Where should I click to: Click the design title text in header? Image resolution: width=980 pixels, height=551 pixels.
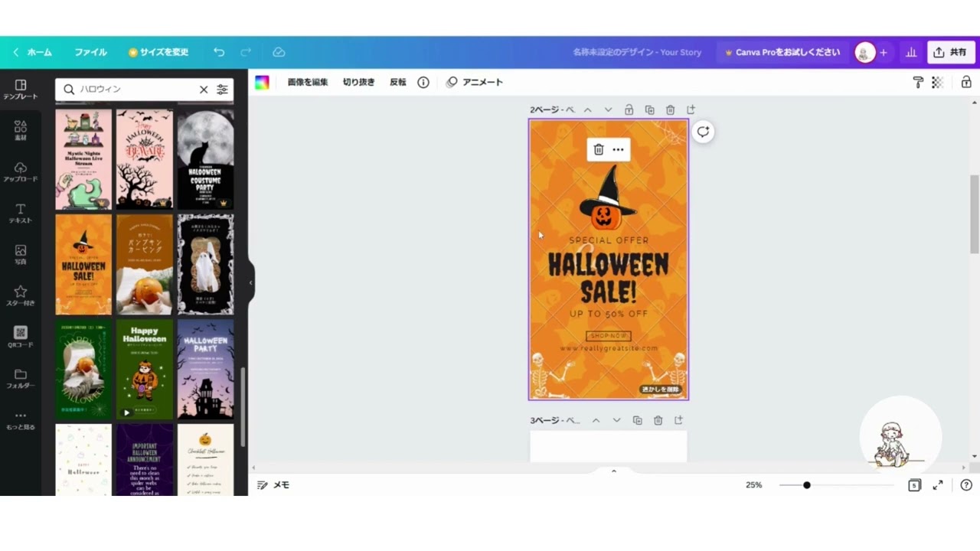[637, 52]
